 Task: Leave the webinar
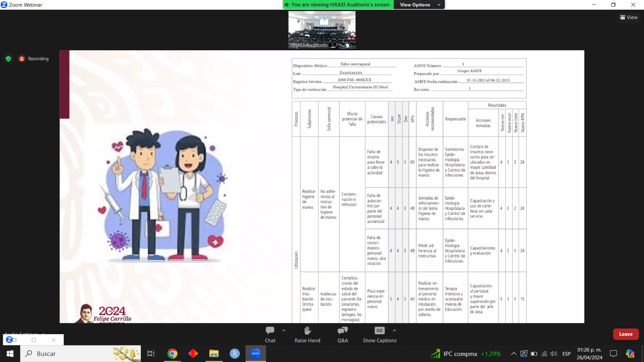(x=625, y=334)
